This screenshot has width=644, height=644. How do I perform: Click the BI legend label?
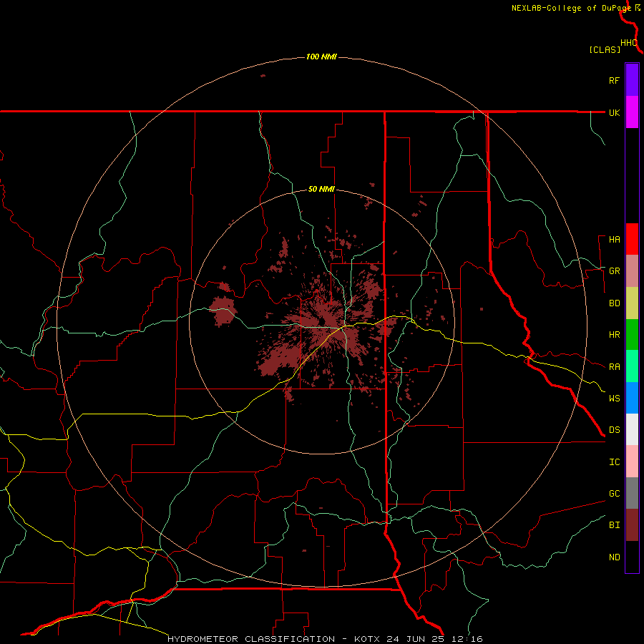pos(614,525)
